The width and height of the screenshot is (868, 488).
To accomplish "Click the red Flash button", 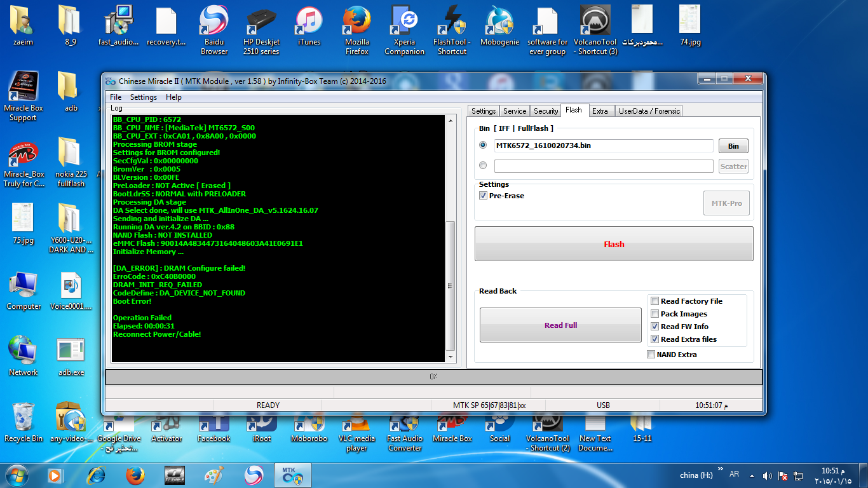I will (x=614, y=244).
